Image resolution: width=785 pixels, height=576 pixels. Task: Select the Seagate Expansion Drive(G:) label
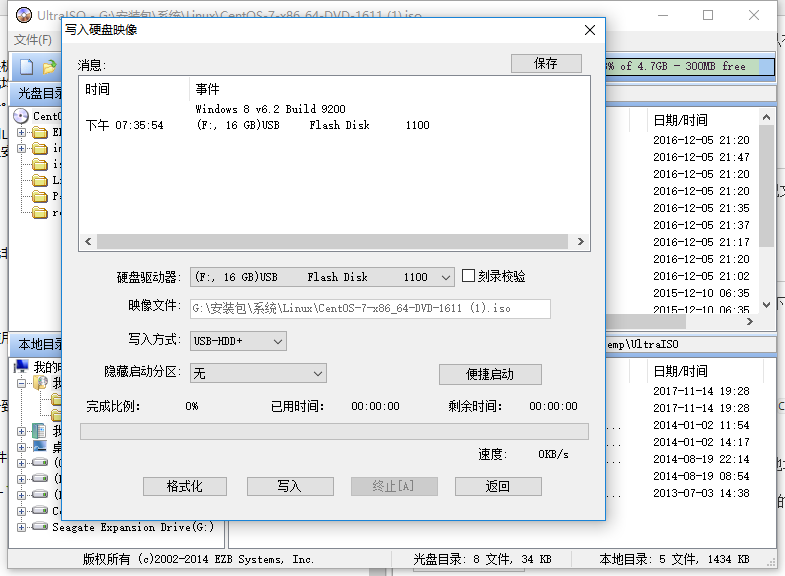coord(133,527)
